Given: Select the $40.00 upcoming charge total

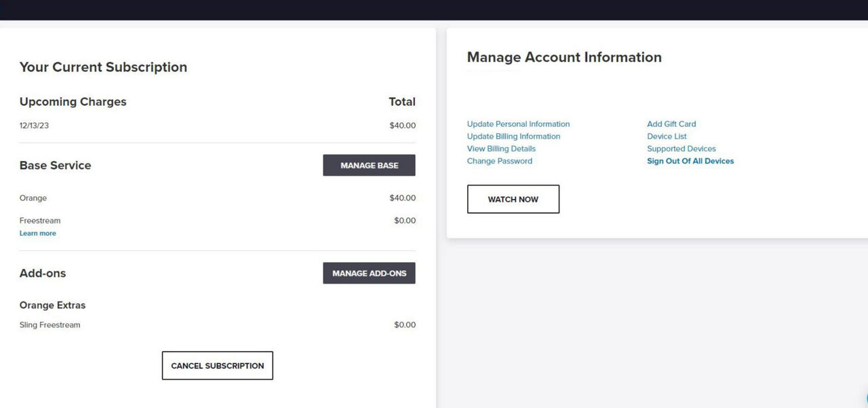Looking at the screenshot, I should pos(402,126).
